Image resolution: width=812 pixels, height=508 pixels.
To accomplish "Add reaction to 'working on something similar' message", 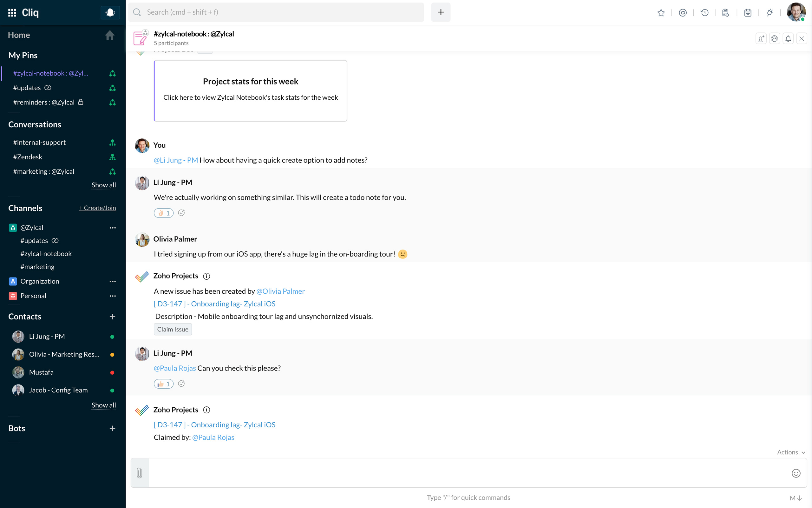I will click(181, 213).
